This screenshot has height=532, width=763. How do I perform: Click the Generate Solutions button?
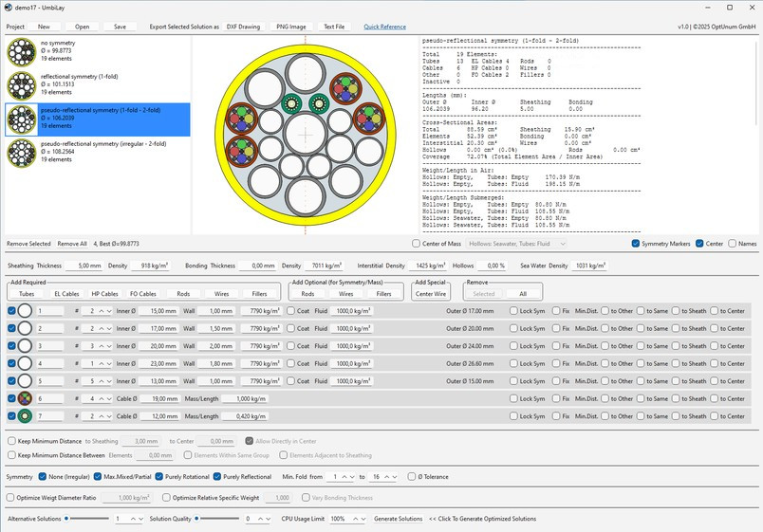coord(398,519)
